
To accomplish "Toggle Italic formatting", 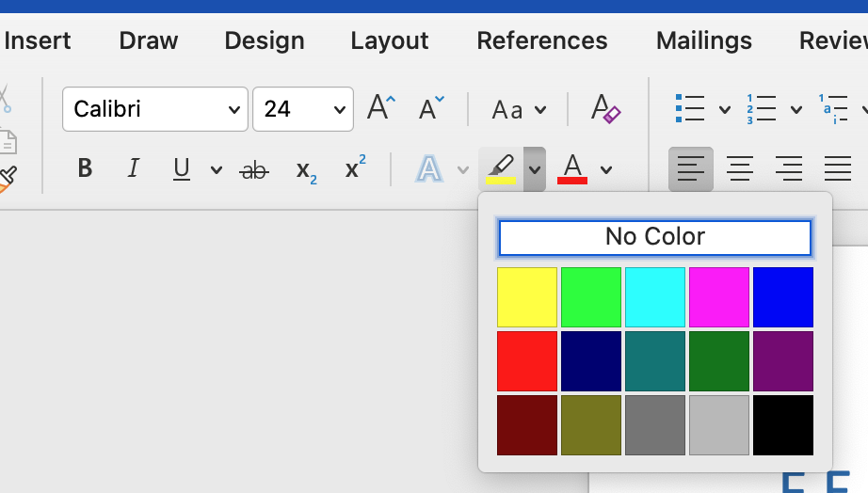I will [x=134, y=169].
